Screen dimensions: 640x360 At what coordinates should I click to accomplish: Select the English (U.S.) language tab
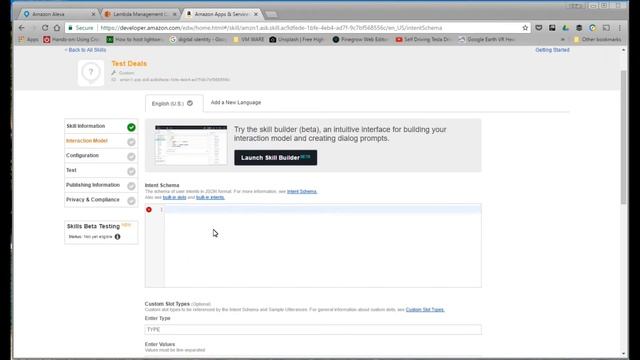click(174, 103)
